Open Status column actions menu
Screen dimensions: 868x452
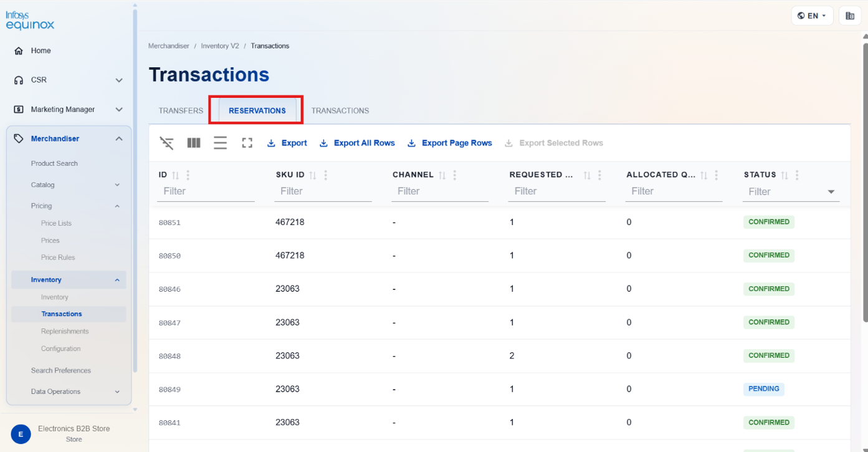coord(797,175)
